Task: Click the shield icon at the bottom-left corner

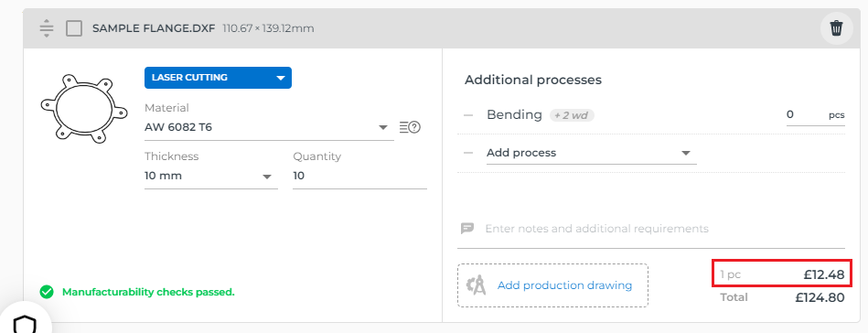Action: 25,325
